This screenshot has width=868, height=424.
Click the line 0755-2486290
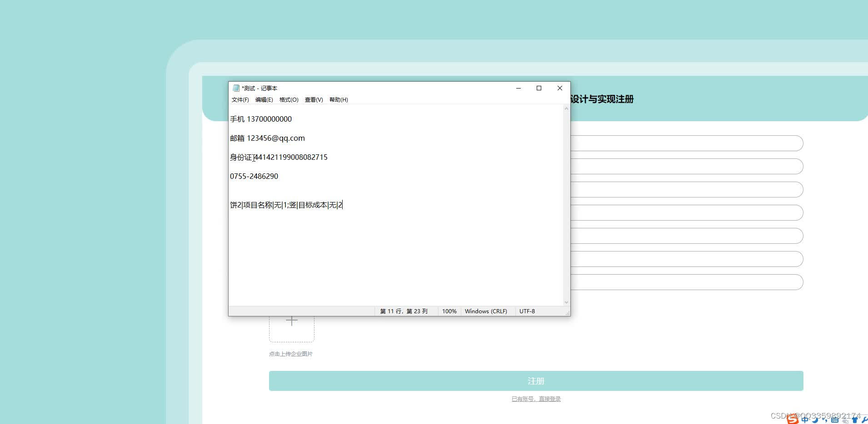tap(254, 176)
